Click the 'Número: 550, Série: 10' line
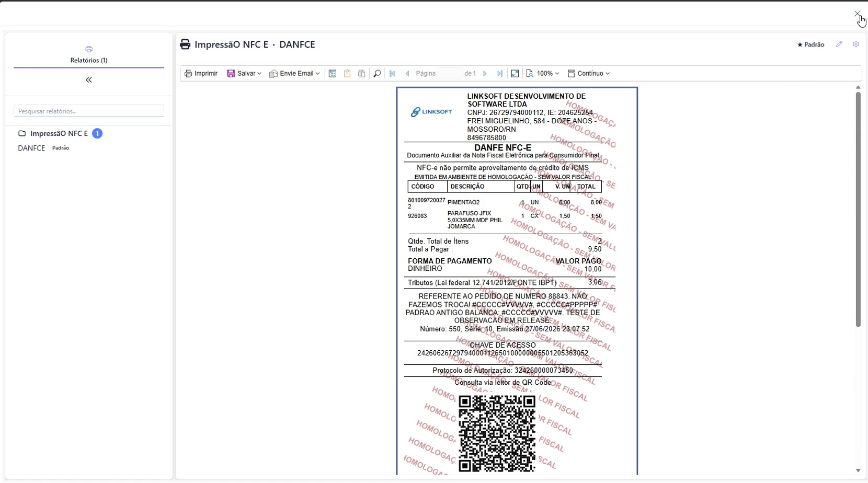Viewport: 868px width, 483px height. click(505, 329)
